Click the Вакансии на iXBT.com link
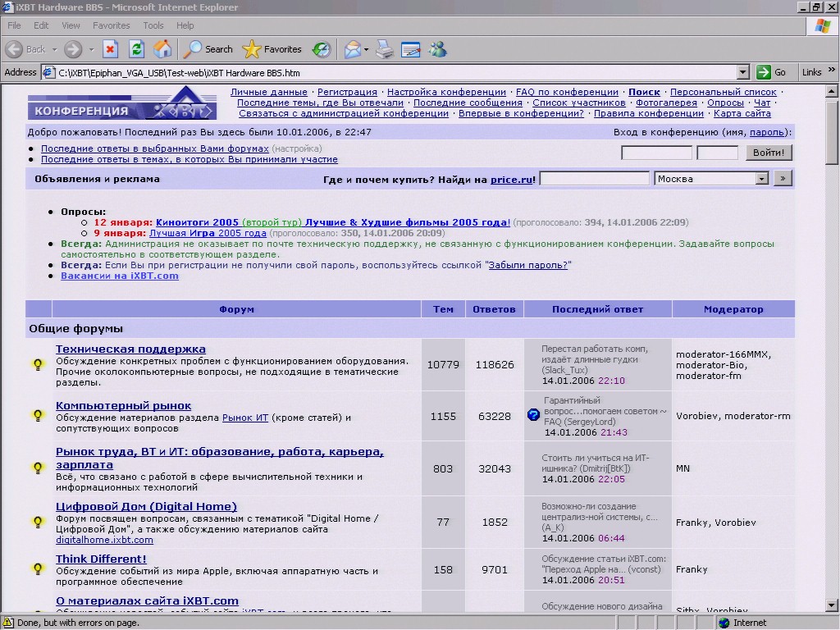The width and height of the screenshot is (840, 630). tap(119, 276)
